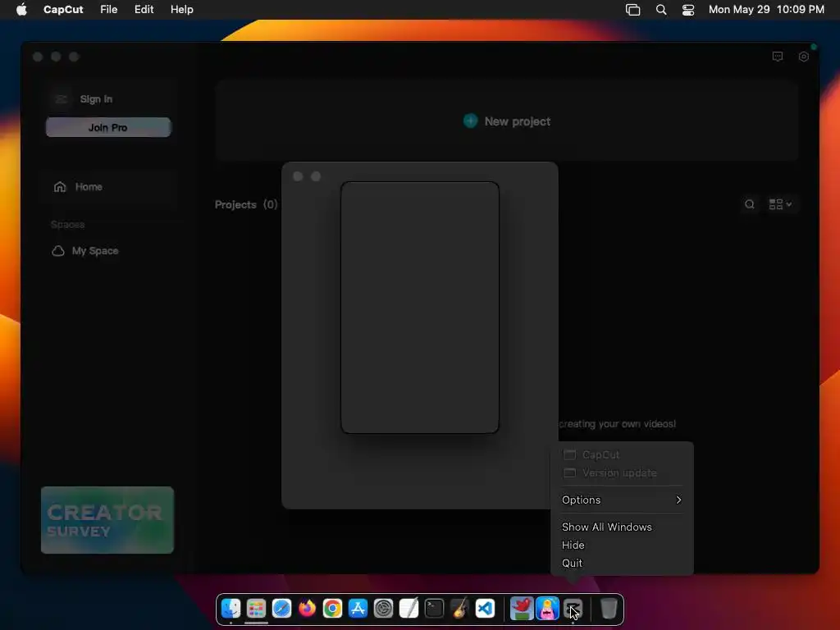This screenshot has height=630, width=840.
Task: Go to Home in sidebar
Action: pyautogui.click(x=108, y=187)
